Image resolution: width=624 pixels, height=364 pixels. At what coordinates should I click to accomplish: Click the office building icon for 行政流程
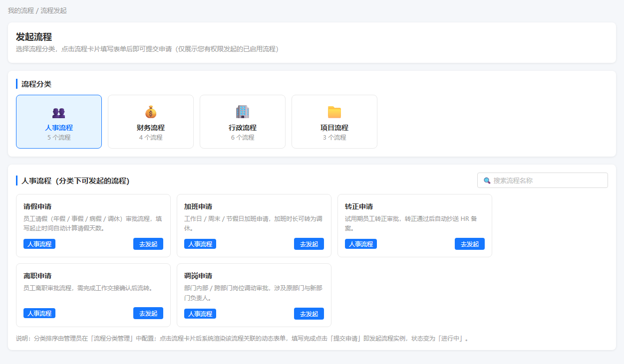pyautogui.click(x=243, y=112)
